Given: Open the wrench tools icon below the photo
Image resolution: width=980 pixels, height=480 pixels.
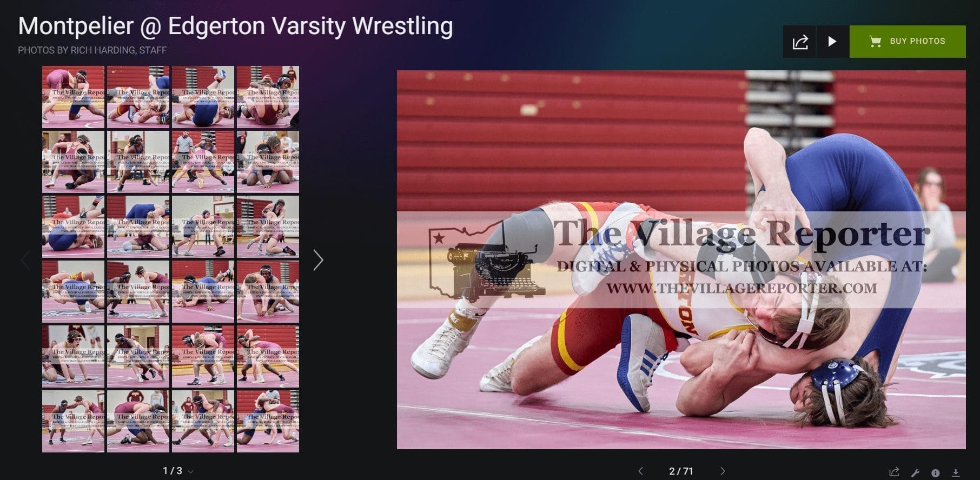Looking at the screenshot, I should 915,472.
